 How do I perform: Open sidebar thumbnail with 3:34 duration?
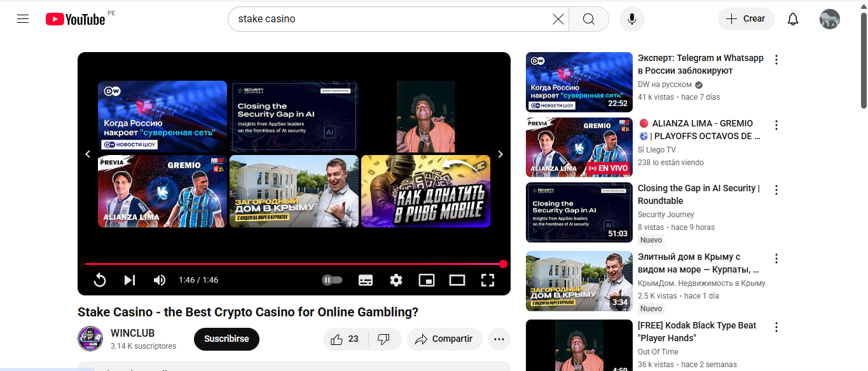coord(579,281)
